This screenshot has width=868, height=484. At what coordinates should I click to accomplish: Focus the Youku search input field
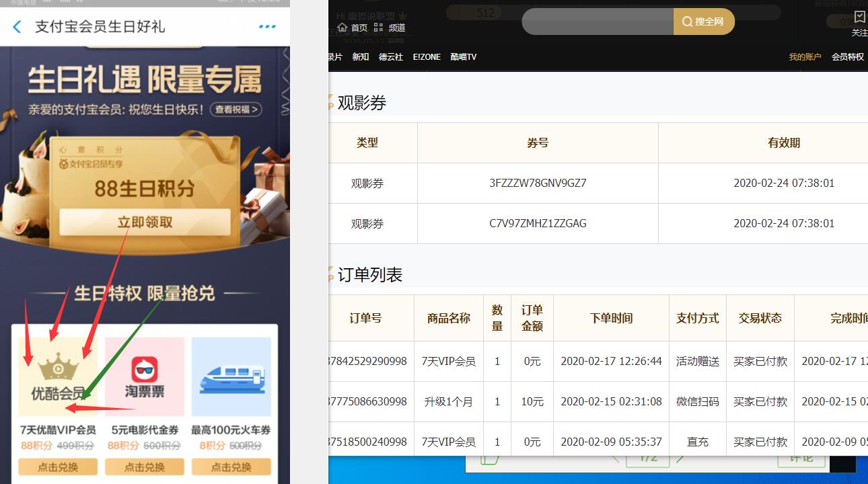pyautogui.click(x=598, y=22)
